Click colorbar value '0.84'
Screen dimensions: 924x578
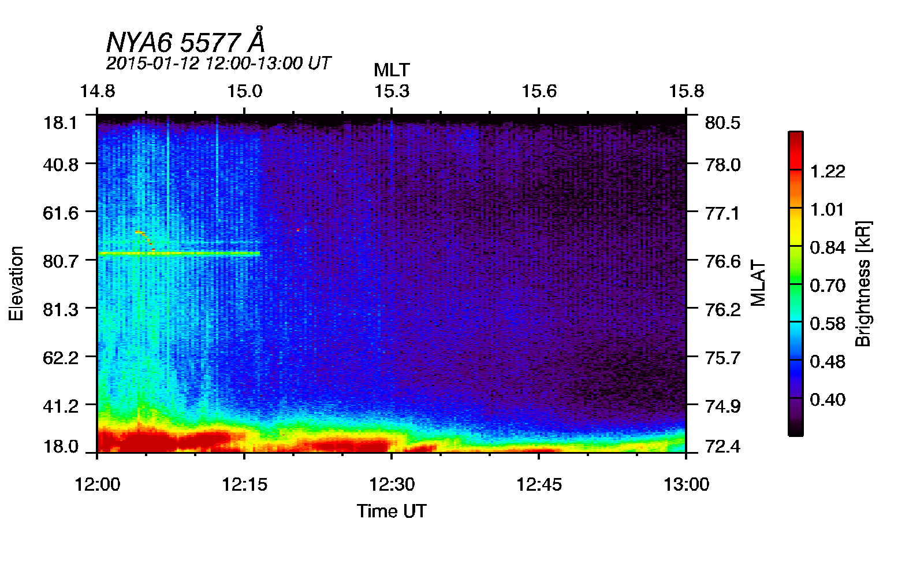828,247
